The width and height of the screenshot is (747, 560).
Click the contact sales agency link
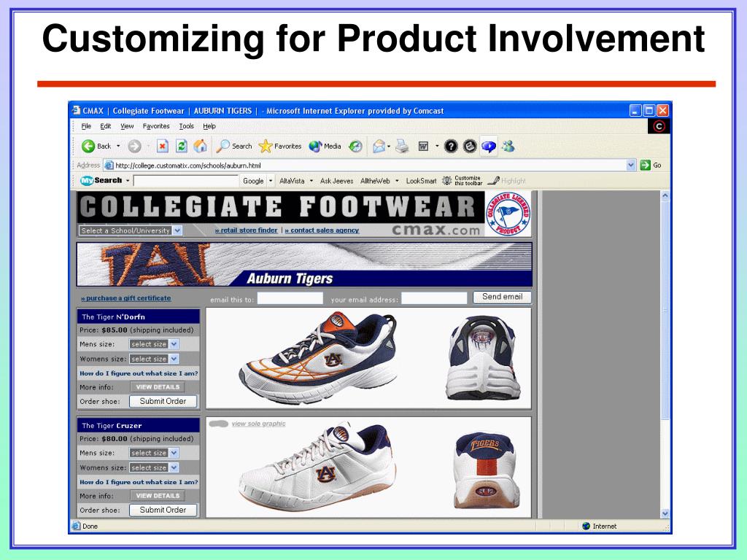pos(322,230)
